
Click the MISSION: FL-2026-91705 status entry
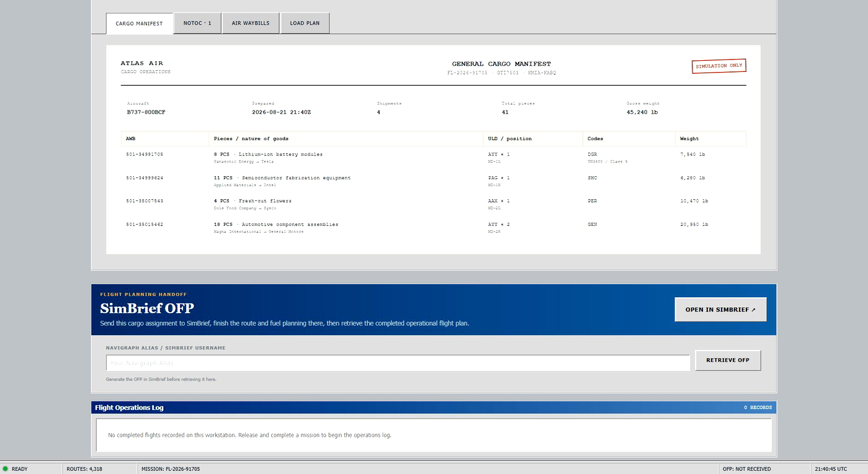pyautogui.click(x=171, y=469)
